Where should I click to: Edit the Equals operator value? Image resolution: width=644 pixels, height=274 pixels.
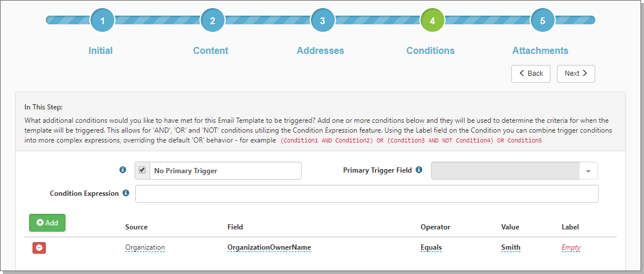[431, 247]
